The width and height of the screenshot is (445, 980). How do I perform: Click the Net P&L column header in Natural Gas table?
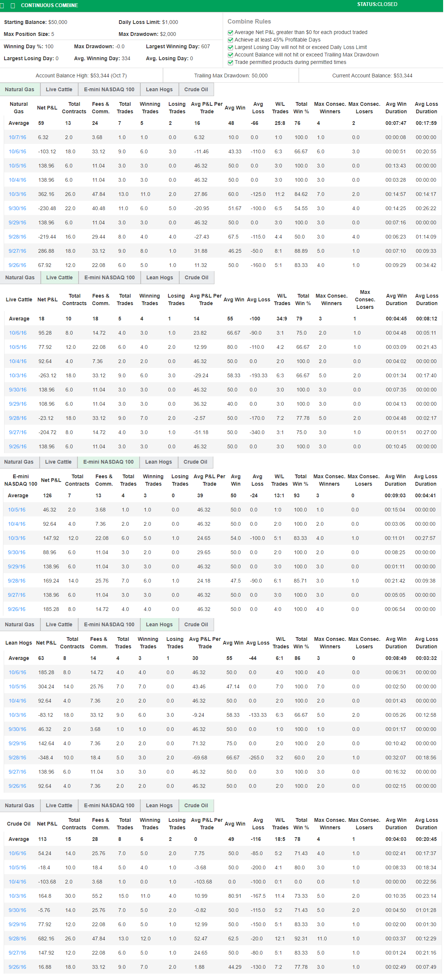pos(47,108)
